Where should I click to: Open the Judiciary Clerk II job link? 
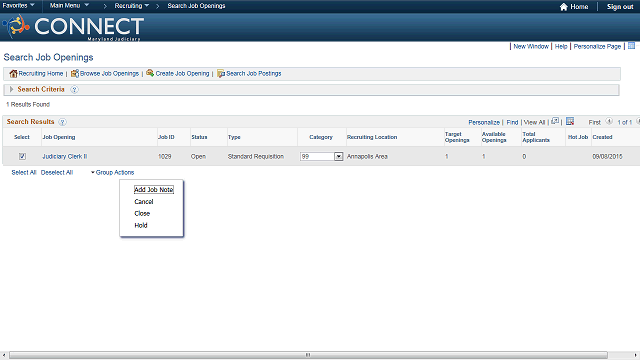tap(64, 156)
